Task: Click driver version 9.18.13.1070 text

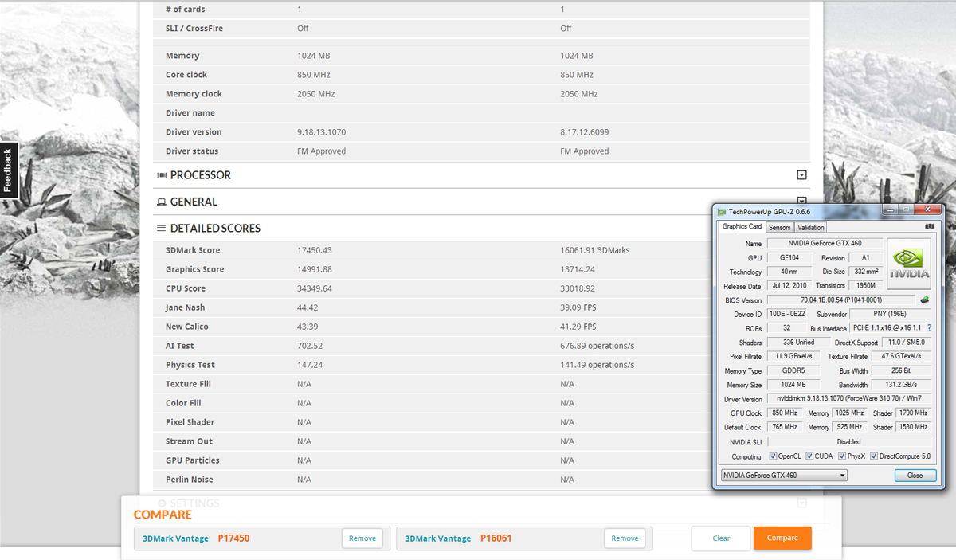Action: tap(321, 132)
